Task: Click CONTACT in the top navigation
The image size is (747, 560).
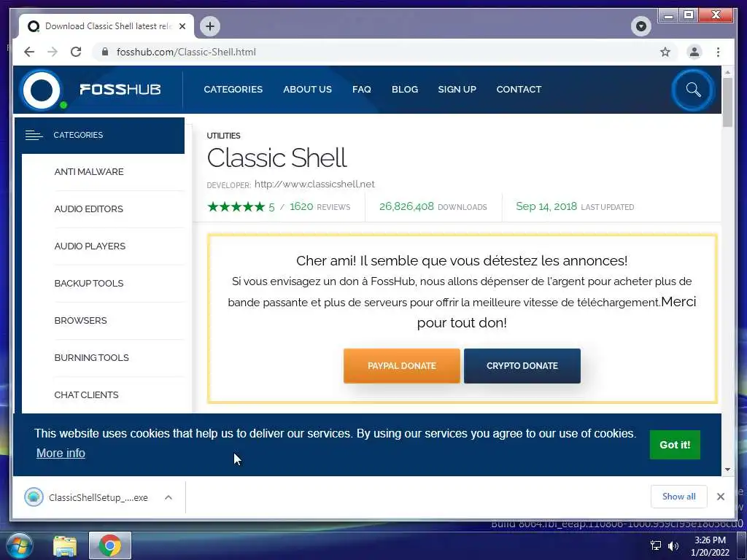Action: pyautogui.click(x=519, y=89)
